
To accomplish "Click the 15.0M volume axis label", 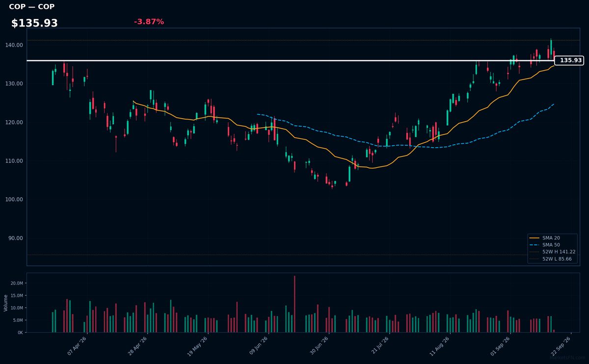I will click(x=17, y=295).
